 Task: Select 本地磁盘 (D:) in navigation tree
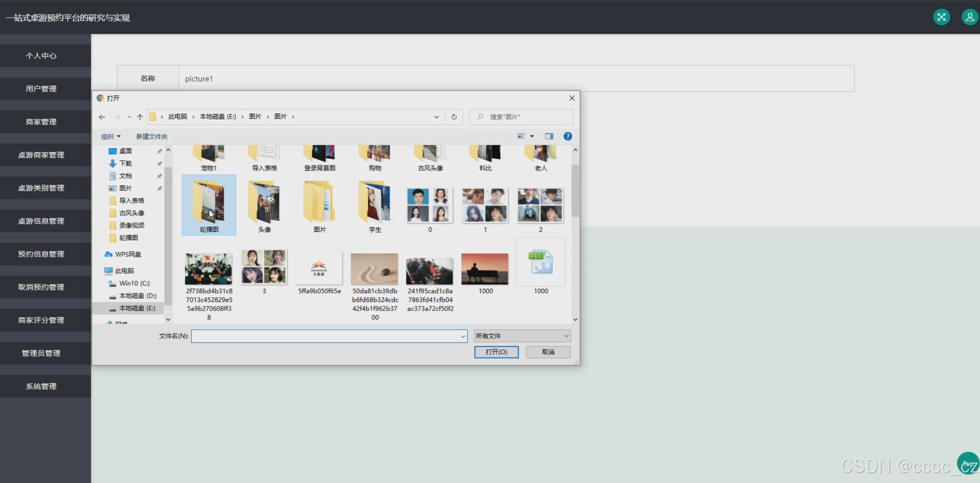click(138, 296)
